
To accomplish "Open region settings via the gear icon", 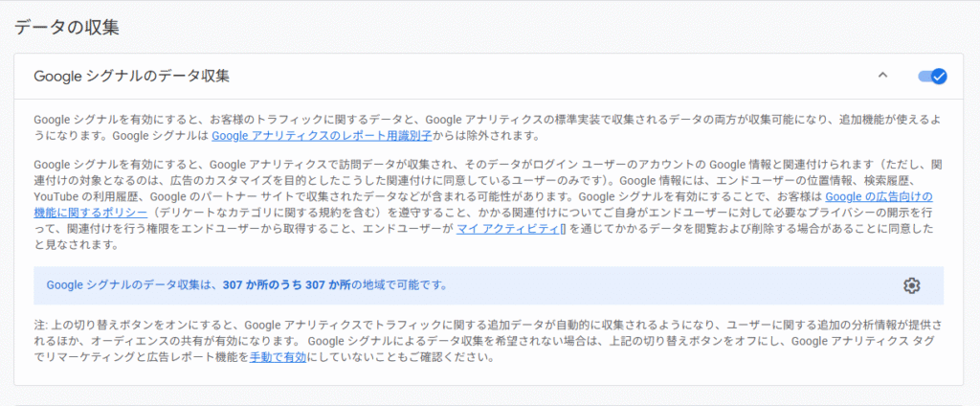I will pos(911,285).
